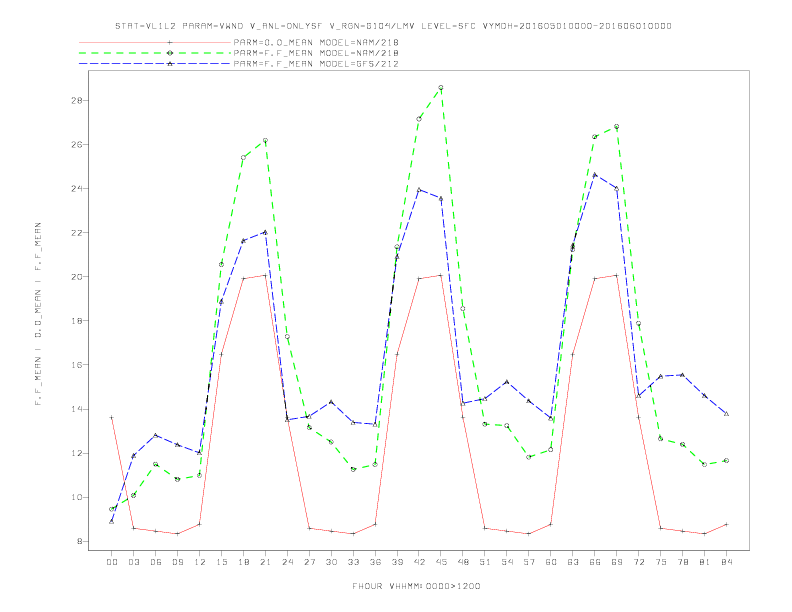792x612 pixels.
Task: Click x-axis tick label 84
Action: [x=726, y=562]
